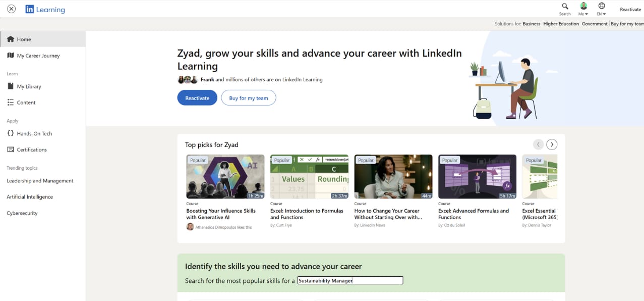This screenshot has width=644, height=301.
Task: Show next Top picks with right arrow
Action: (552, 144)
